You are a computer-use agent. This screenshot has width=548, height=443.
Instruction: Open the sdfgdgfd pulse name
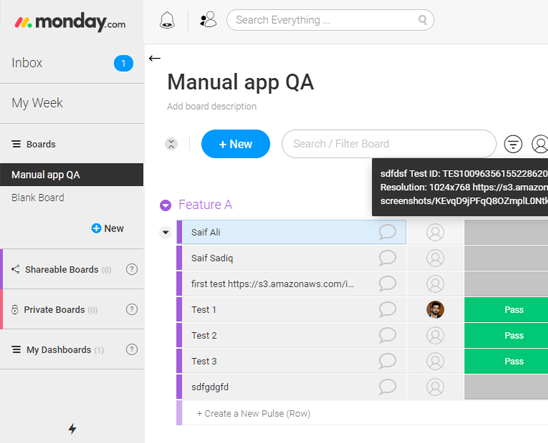(x=210, y=387)
